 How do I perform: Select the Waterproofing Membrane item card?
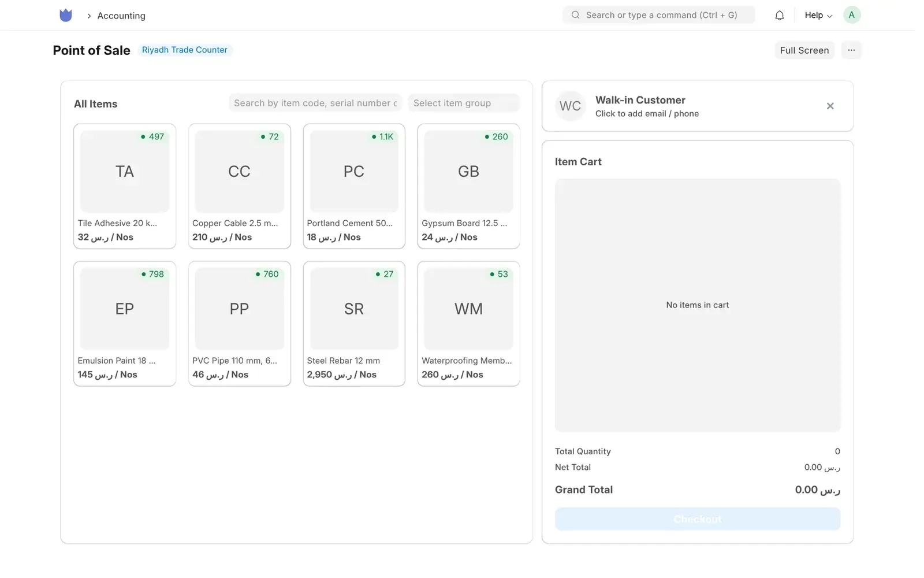468,324
